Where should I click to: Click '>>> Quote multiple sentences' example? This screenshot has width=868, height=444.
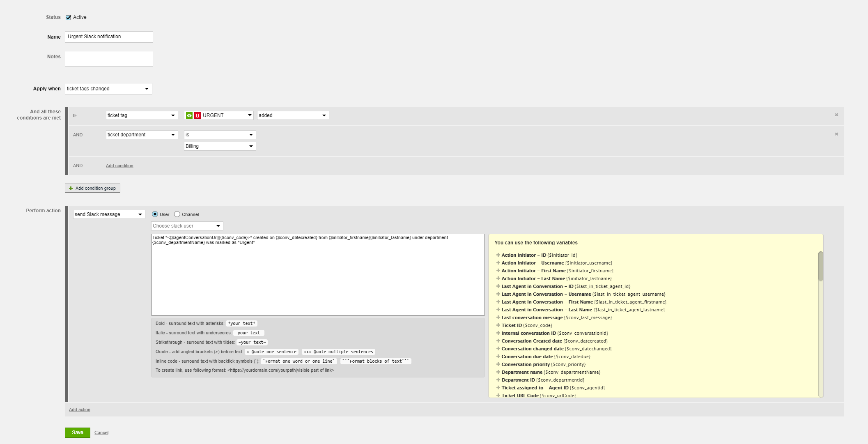338,352
